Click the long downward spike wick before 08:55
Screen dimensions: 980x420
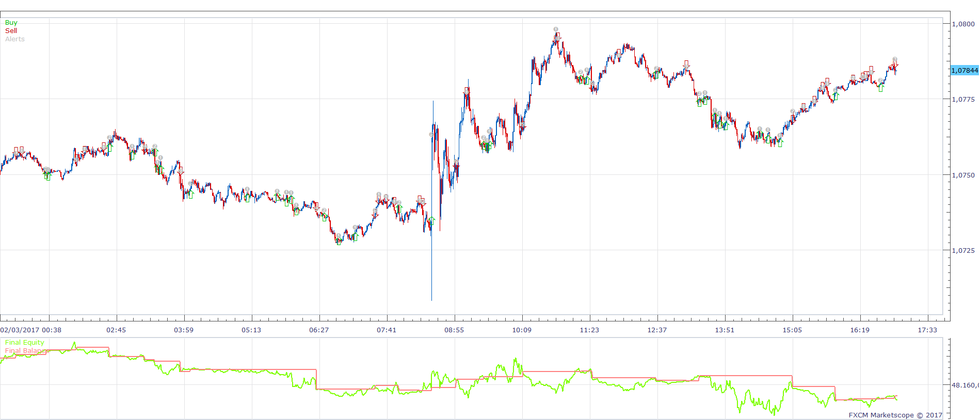tap(431, 268)
